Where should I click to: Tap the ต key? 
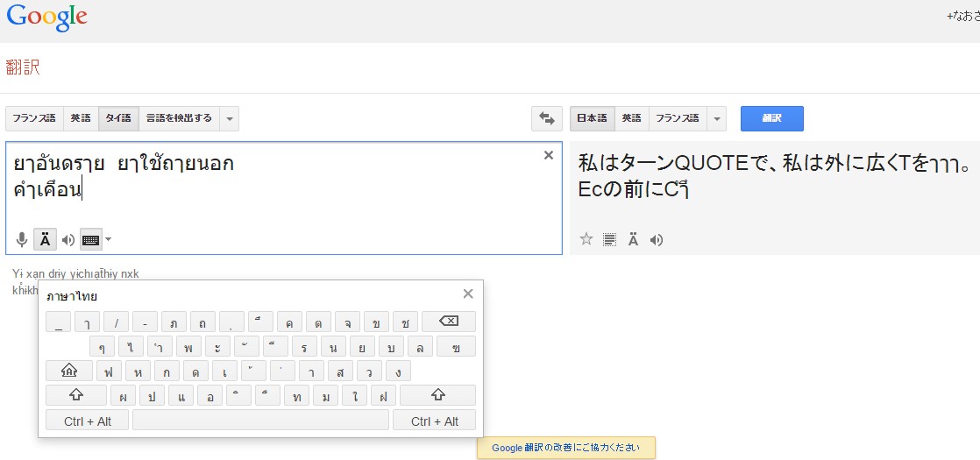click(319, 322)
